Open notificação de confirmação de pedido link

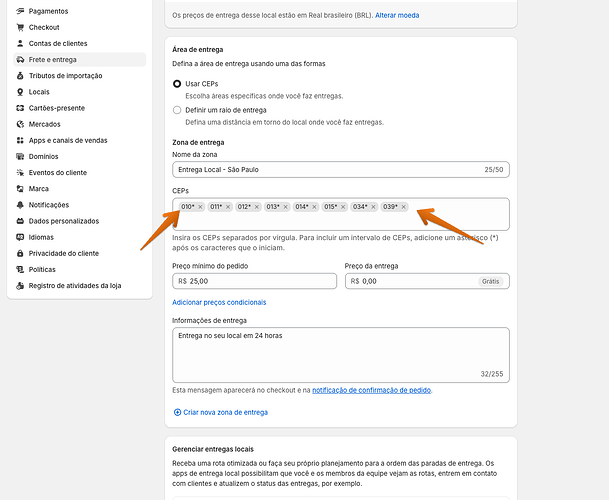coord(371,390)
